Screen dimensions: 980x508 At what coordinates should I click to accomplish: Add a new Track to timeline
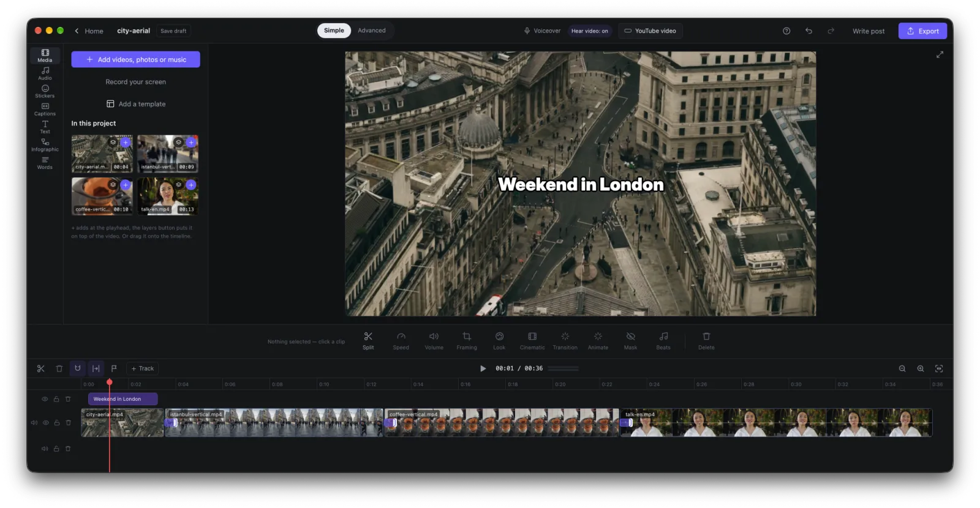(x=142, y=368)
